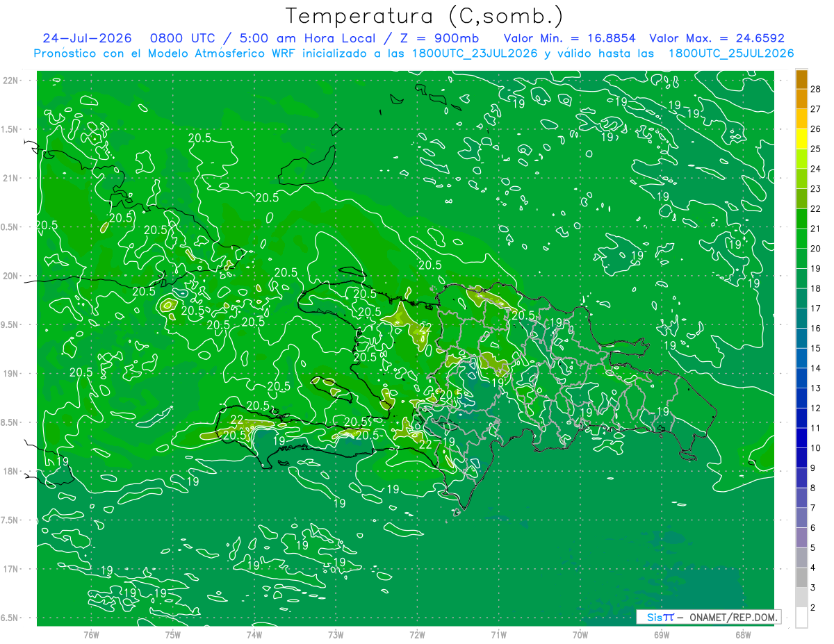Click the '25' label on the color scale
Viewport: 834px width, 644px height.
click(x=816, y=149)
